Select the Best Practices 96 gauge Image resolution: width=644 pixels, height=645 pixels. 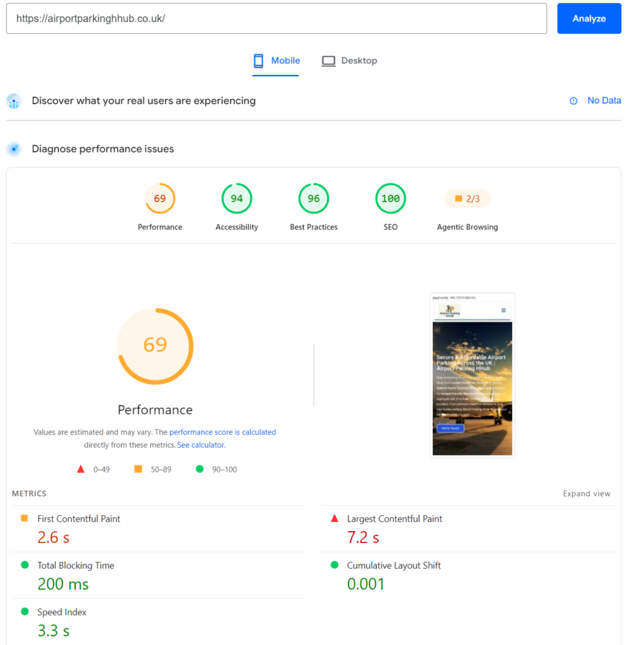(314, 198)
